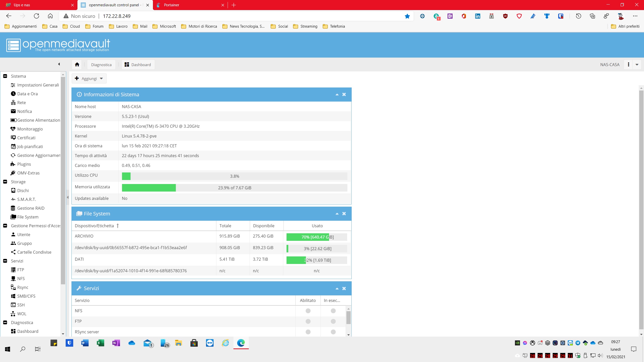Collapse the Informazioni di Sistema panel
The width and height of the screenshot is (644, 362).
click(337, 95)
